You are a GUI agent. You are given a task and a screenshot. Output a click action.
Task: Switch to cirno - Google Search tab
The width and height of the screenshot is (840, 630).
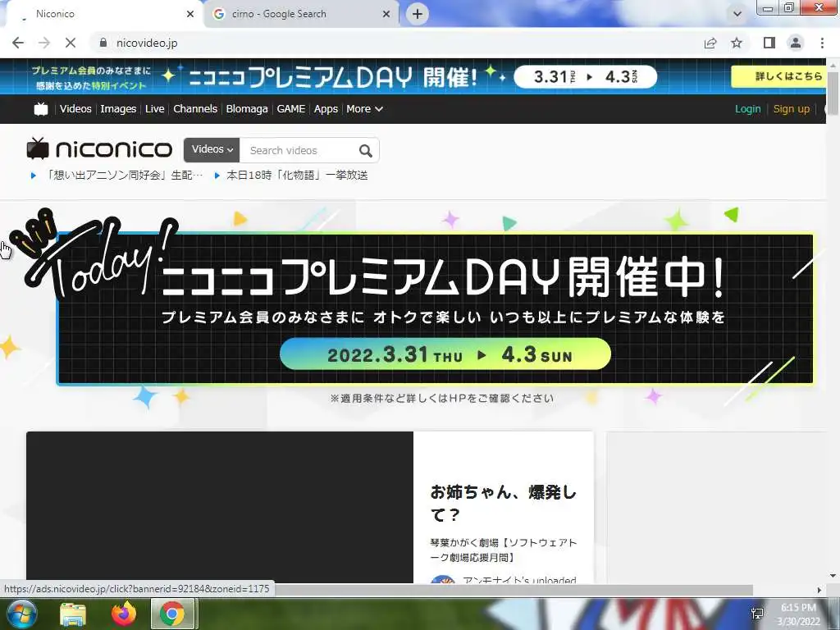300,14
